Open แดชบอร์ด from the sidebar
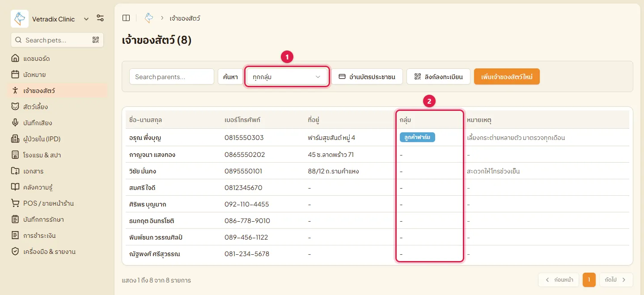The width and height of the screenshot is (644, 295). coord(57,59)
